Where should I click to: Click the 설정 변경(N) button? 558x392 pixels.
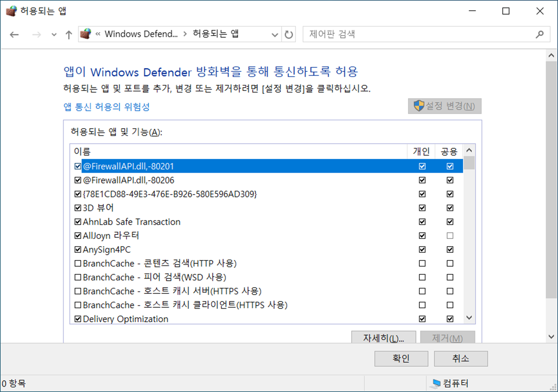[x=445, y=106]
